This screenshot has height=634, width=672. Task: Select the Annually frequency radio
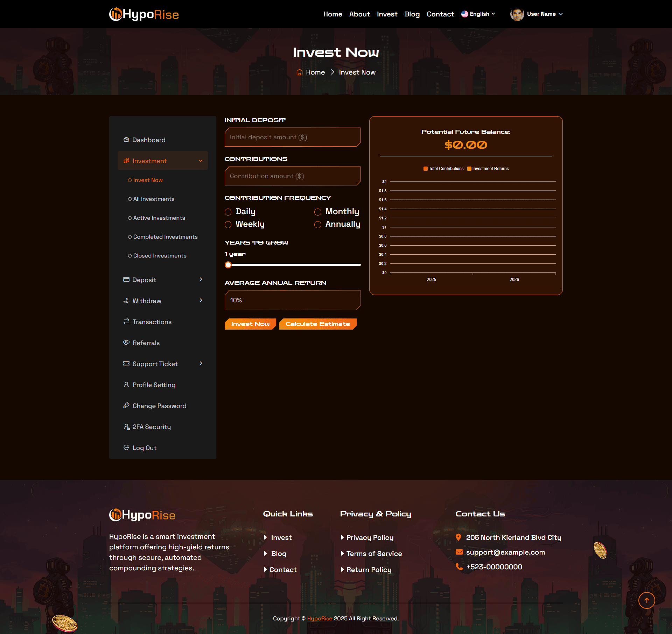point(318,225)
